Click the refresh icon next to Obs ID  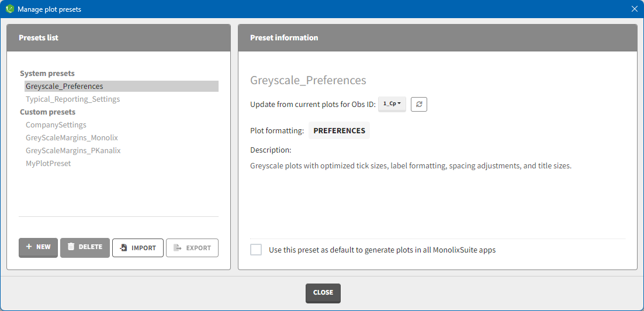[x=419, y=104]
